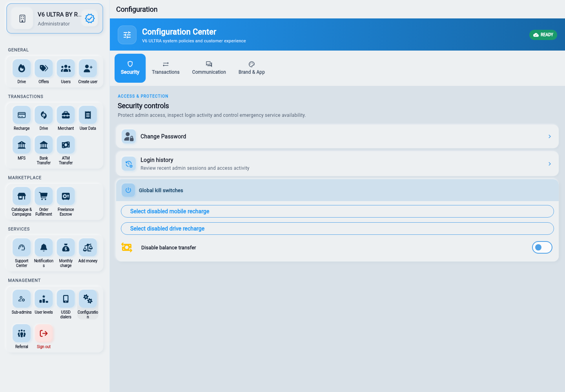The width and height of the screenshot is (565, 392).
Task: Open Support Center headset icon
Action: point(22,248)
